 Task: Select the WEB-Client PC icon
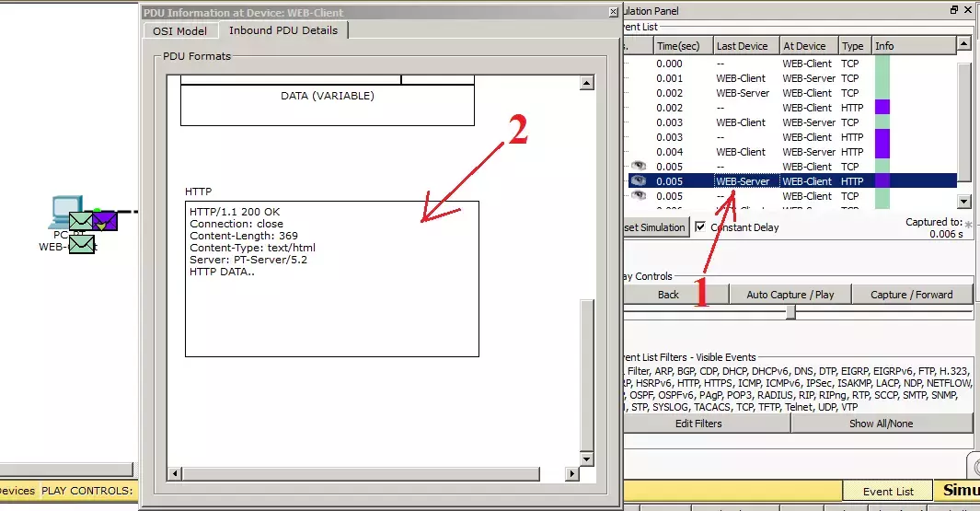[x=67, y=211]
